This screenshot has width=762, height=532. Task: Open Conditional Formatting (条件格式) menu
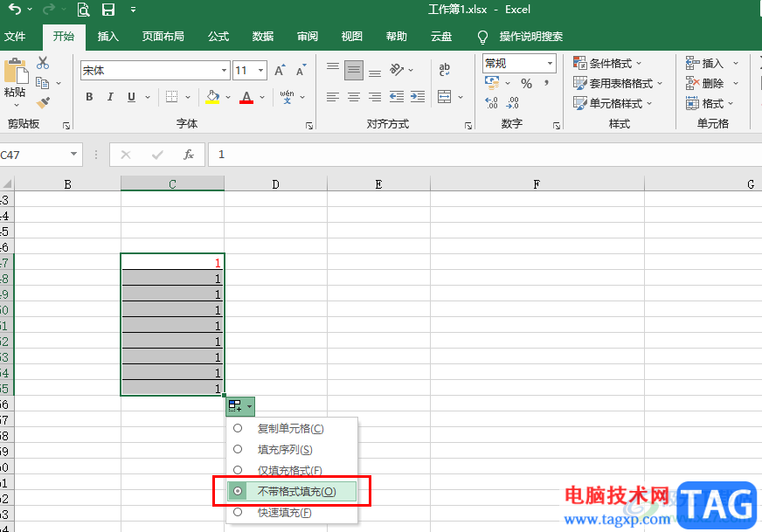pos(607,63)
